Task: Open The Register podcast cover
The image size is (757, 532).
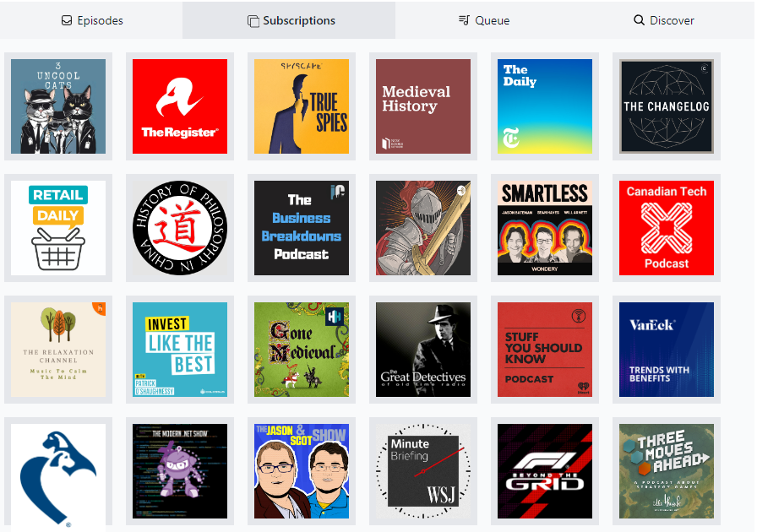Action: [x=180, y=106]
